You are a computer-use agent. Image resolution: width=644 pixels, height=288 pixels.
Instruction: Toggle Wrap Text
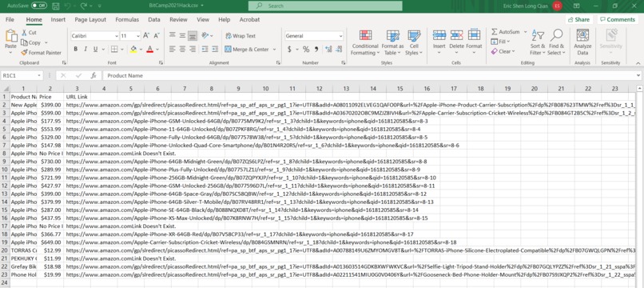point(241,36)
